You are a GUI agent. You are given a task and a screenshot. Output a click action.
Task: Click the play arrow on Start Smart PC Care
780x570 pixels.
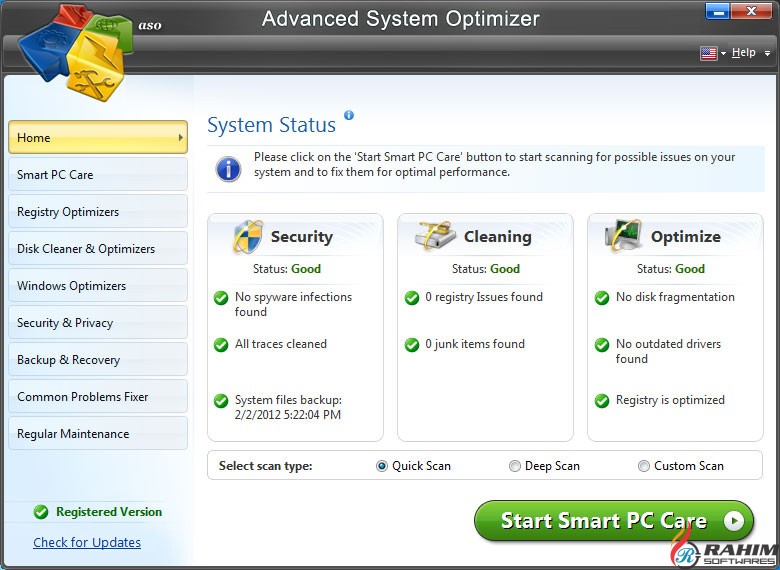(x=734, y=521)
